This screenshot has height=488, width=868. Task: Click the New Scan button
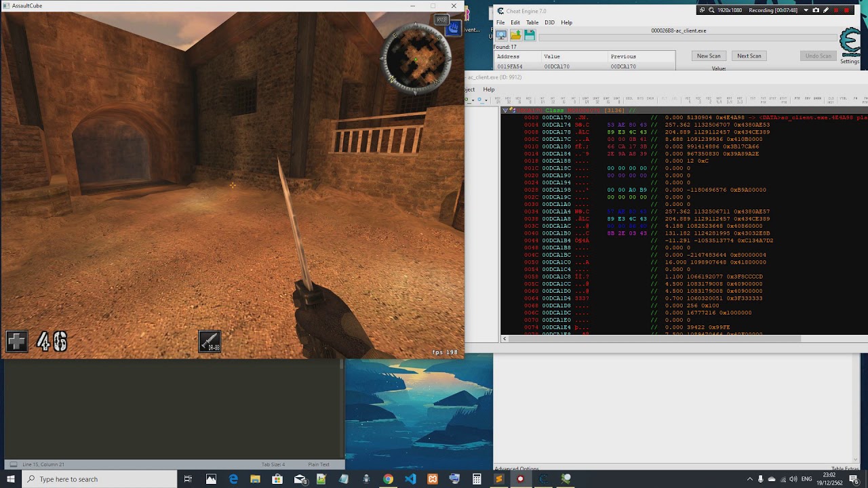(709, 56)
